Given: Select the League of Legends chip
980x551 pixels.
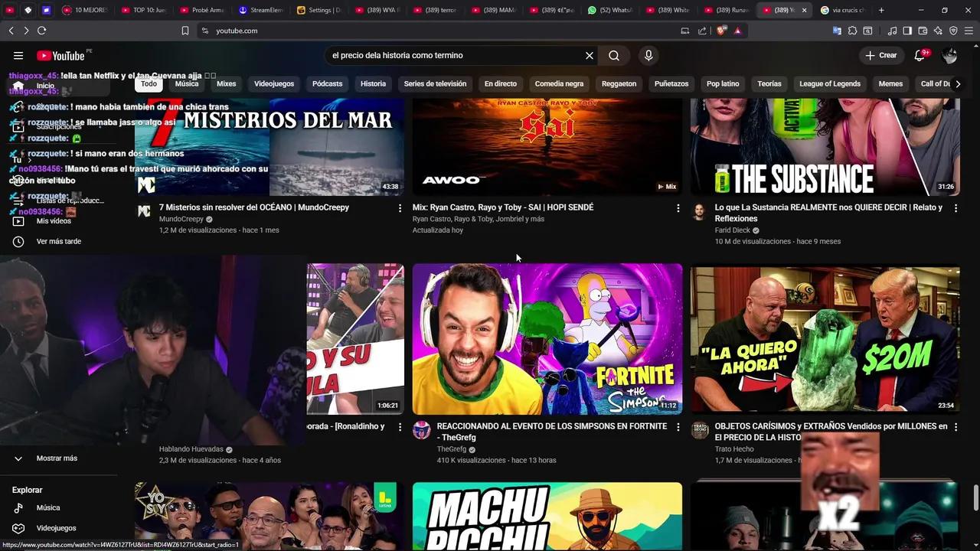Looking at the screenshot, I should [830, 83].
